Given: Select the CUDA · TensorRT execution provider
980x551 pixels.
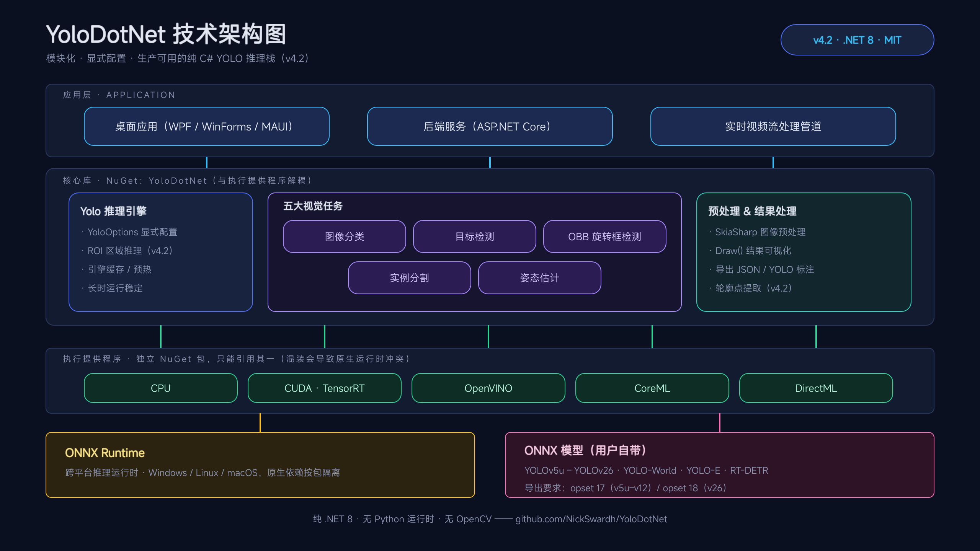Looking at the screenshot, I should (325, 388).
